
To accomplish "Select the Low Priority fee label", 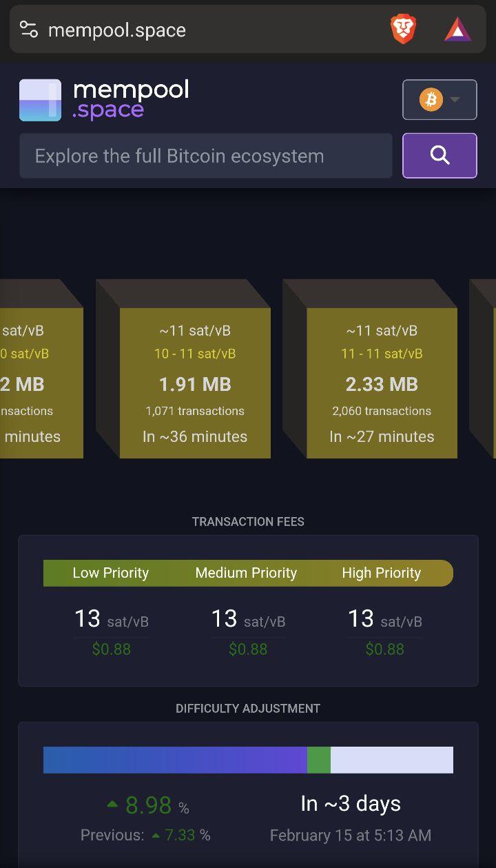I will coord(111,573).
